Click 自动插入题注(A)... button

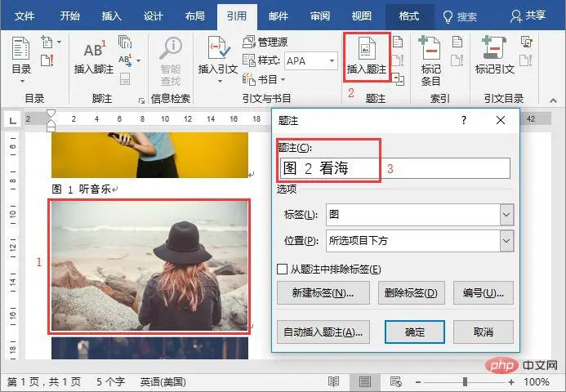323,332
